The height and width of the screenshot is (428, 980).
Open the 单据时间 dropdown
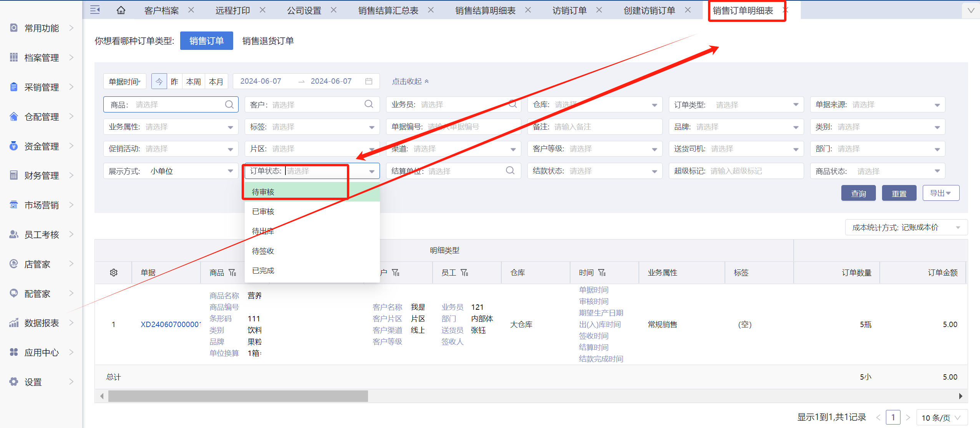point(125,81)
